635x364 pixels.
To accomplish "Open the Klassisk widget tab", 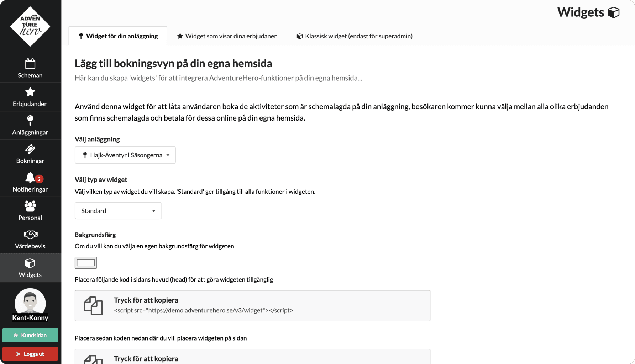I will point(355,36).
